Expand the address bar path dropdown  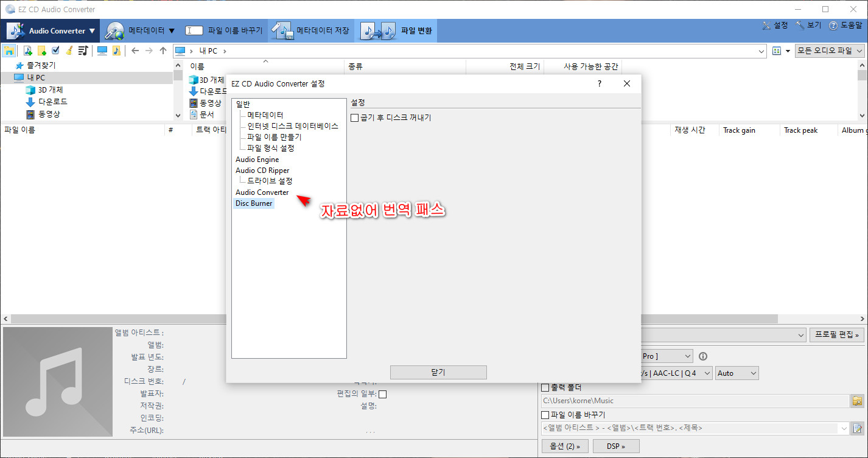click(762, 51)
